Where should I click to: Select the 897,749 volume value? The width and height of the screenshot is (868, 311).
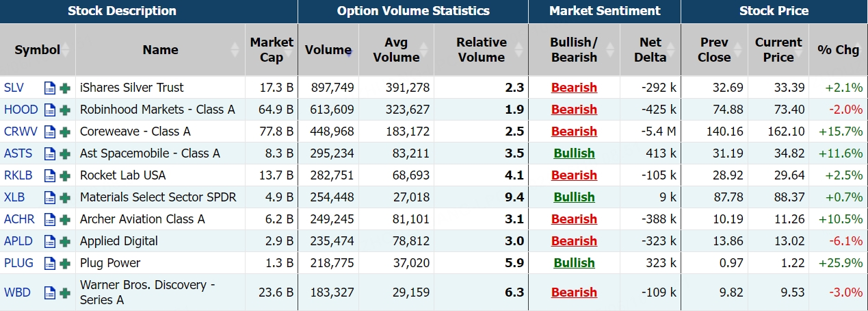tap(332, 88)
